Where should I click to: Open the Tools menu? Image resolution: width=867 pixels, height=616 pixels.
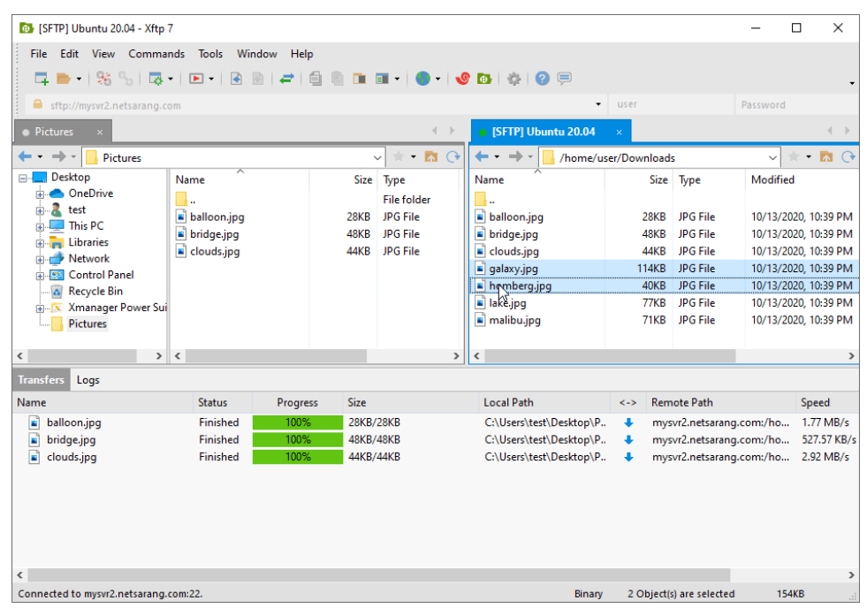pos(210,54)
